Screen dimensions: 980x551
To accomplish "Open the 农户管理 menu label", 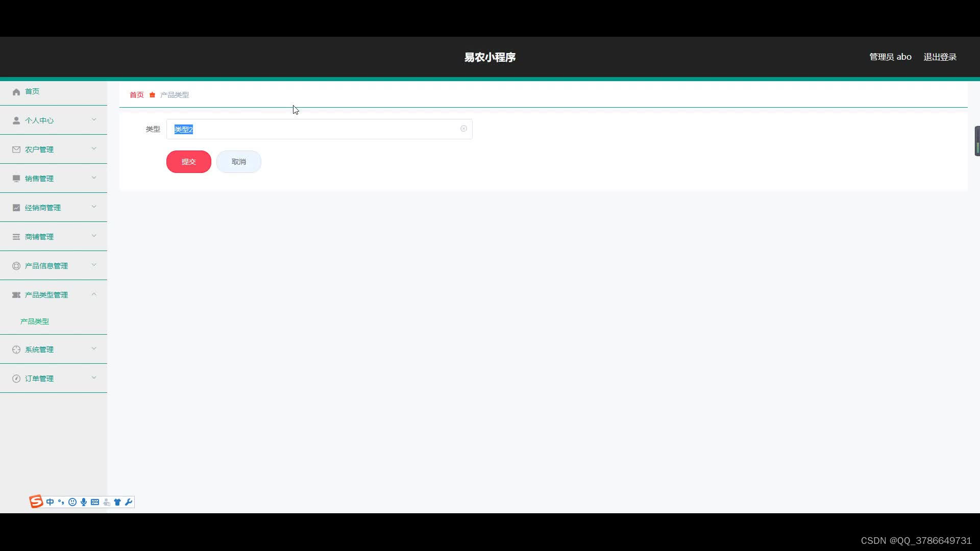I will click(x=39, y=150).
